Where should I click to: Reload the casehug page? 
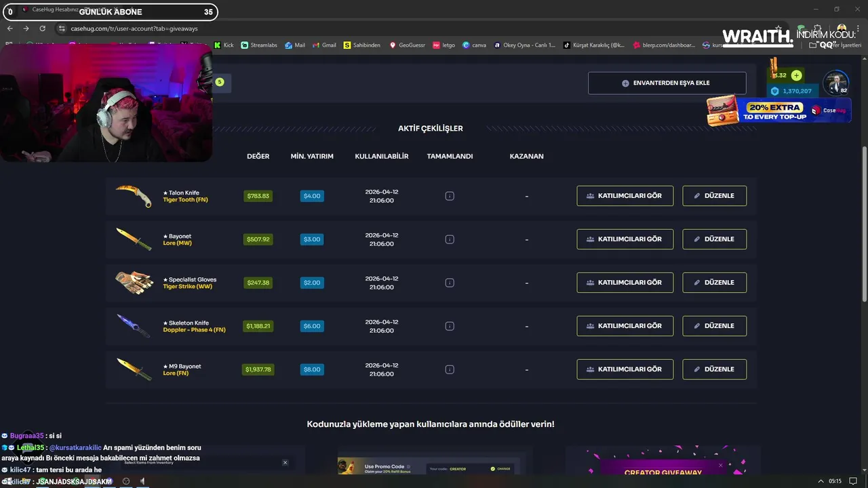pos(42,28)
